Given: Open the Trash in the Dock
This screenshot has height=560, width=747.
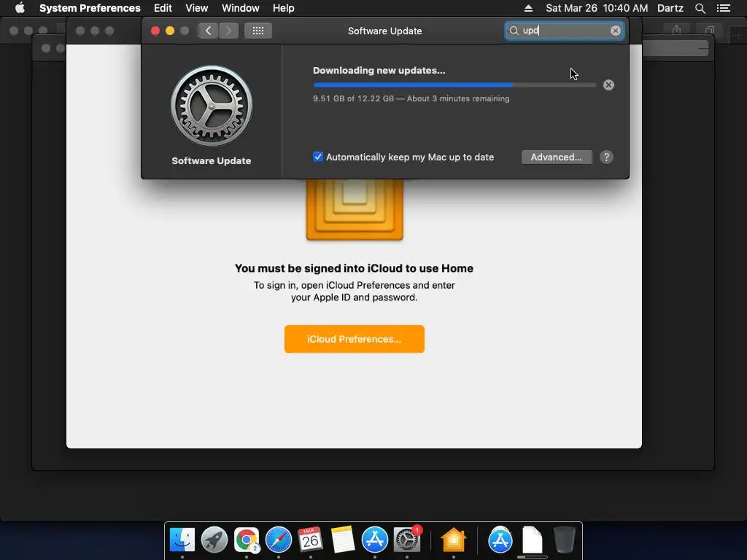Looking at the screenshot, I should [565, 540].
